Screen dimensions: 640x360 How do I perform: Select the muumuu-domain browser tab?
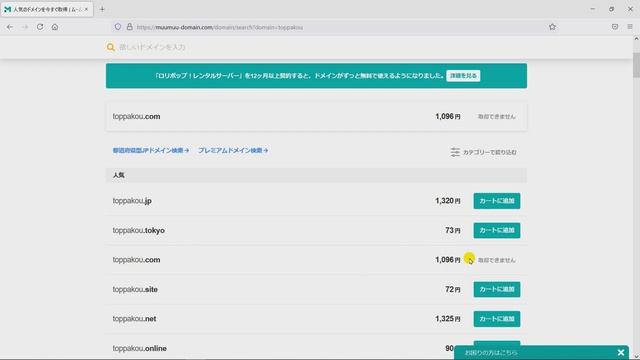(x=47, y=9)
